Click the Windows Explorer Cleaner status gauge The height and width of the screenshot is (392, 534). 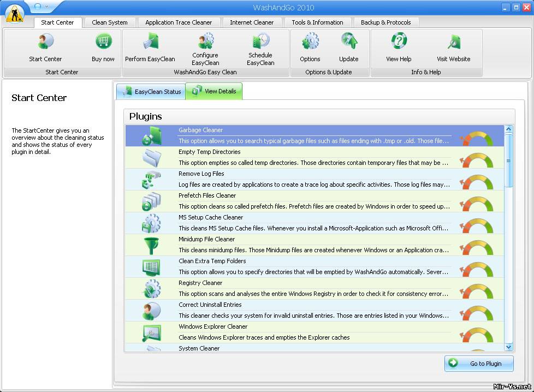point(477,335)
